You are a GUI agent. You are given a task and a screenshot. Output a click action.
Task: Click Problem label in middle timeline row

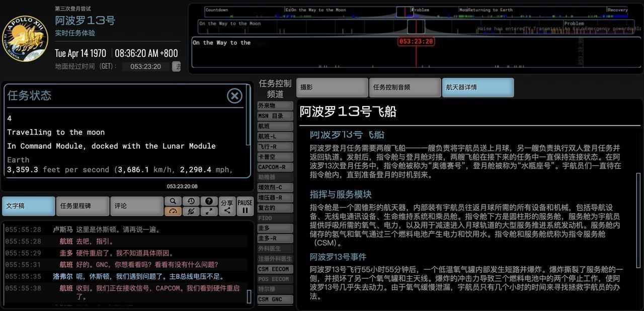click(574, 23)
